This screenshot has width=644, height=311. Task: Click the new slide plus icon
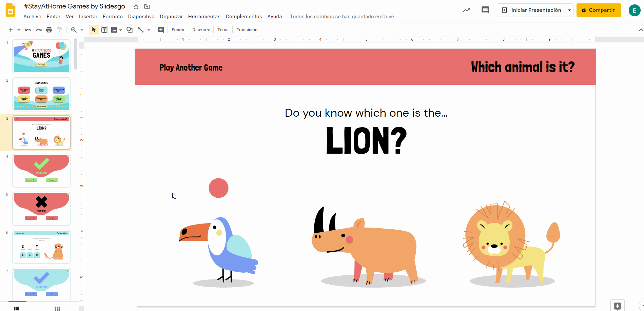tap(11, 30)
